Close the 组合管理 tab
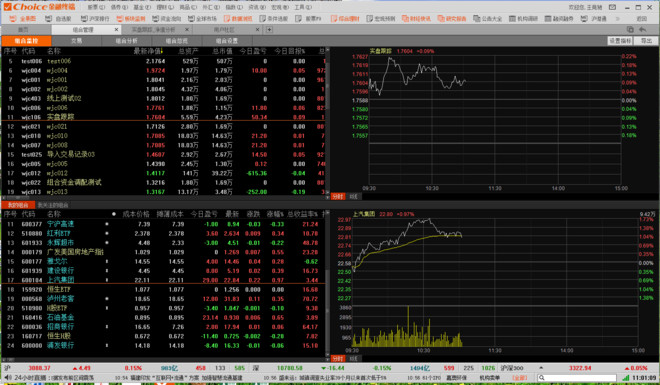Image resolution: width=660 pixels, height=385 pixels. (117, 30)
